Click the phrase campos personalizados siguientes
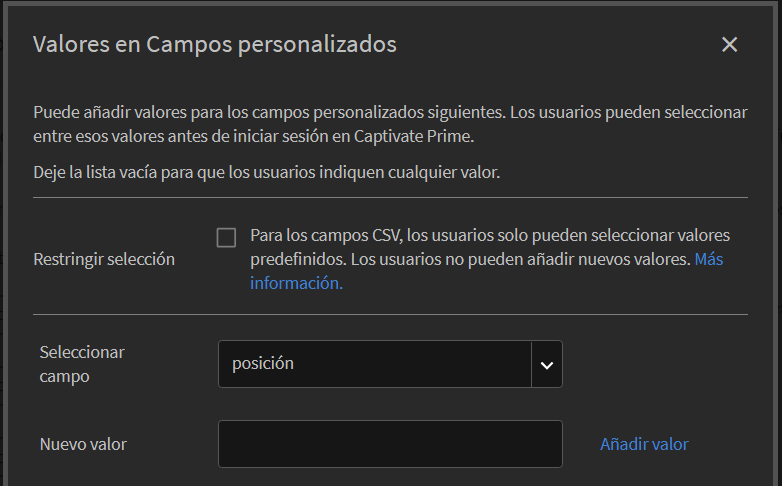This screenshot has height=486, width=782. tap(391, 112)
